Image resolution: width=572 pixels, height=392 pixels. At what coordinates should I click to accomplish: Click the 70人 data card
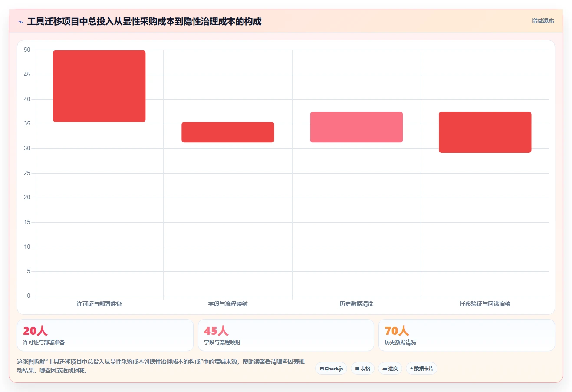(467, 335)
